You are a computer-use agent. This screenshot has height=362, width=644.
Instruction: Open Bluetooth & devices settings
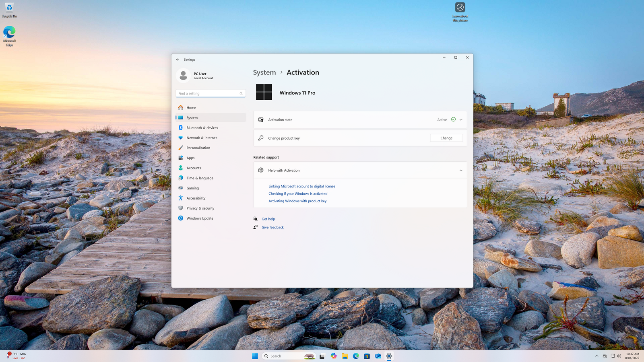point(211,128)
